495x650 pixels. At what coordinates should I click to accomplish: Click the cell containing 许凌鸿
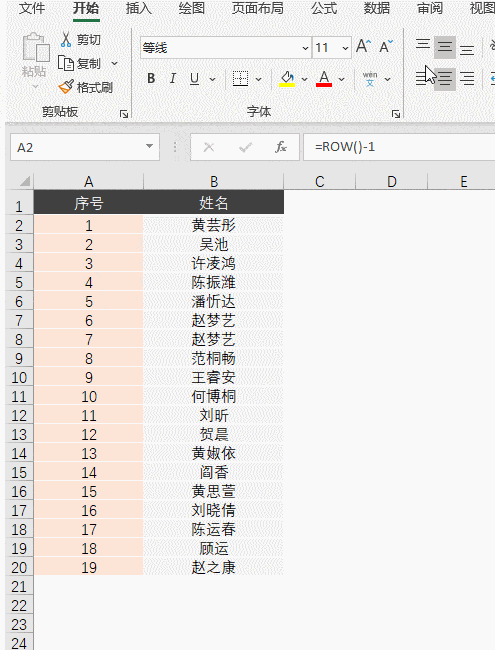[214, 263]
